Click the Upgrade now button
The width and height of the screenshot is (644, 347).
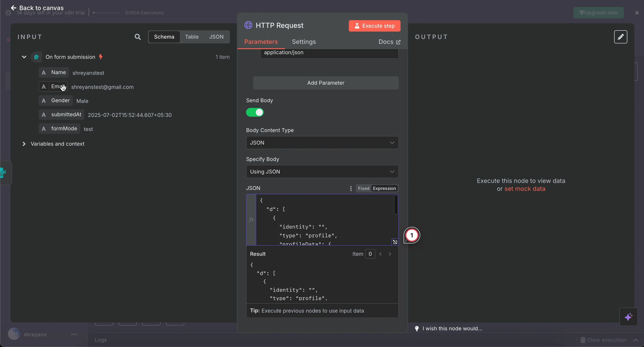point(598,13)
